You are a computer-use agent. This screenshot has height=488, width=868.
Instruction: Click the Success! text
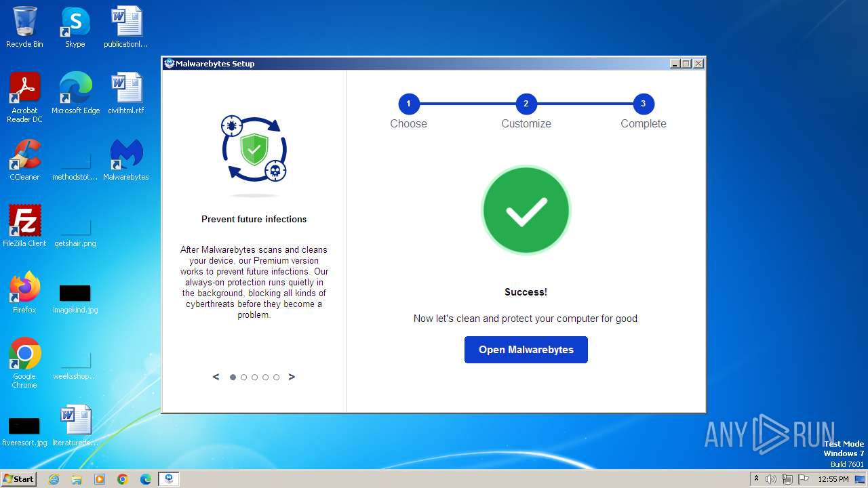pos(526,292)
